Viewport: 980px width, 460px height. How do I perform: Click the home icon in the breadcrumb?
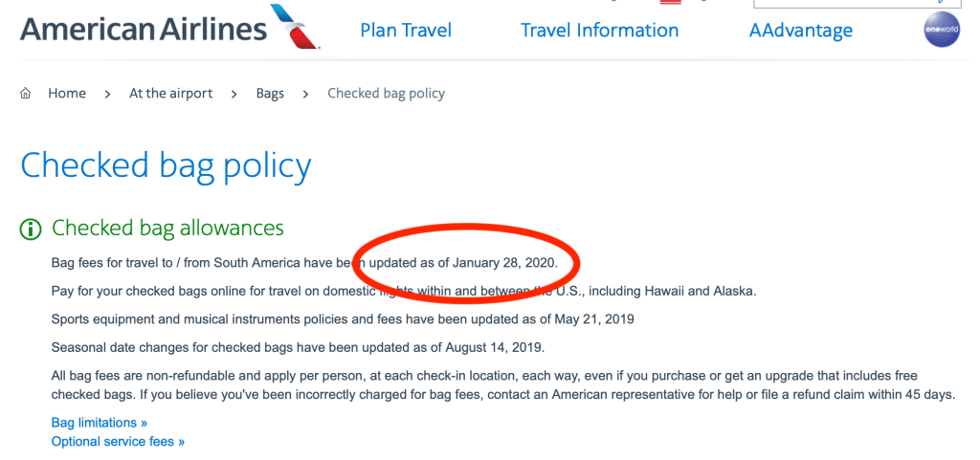point(26,94)
